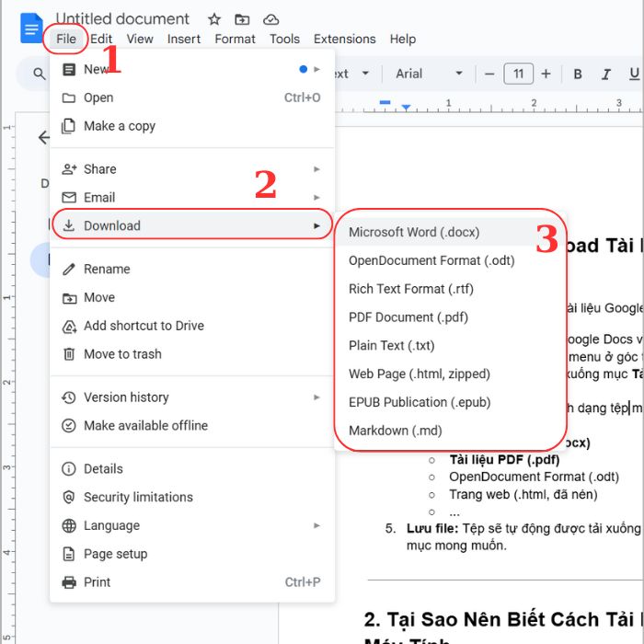Expand the Email submenu
644x644 pixels.
[x=191, y=198]
